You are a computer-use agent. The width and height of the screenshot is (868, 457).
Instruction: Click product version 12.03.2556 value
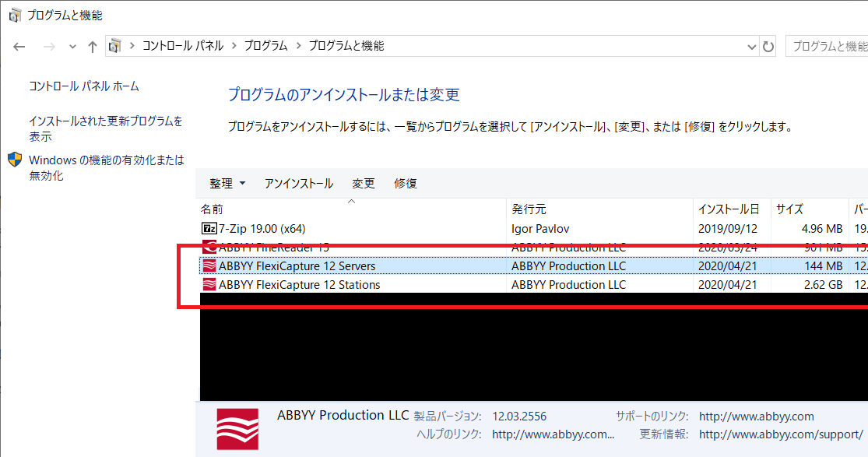[519, 417]
